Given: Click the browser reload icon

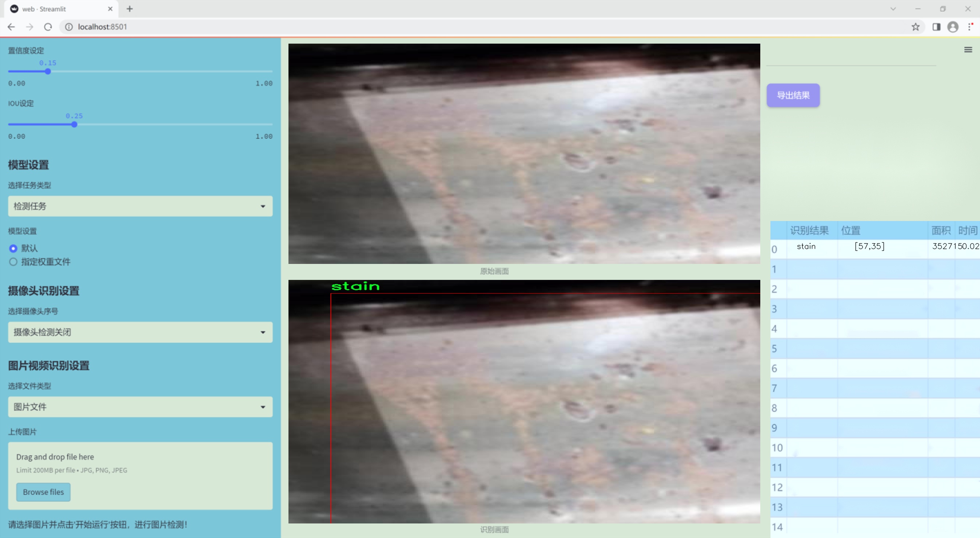Looking at the screenshot, I should pyautogui.click(x=48, y=27).
